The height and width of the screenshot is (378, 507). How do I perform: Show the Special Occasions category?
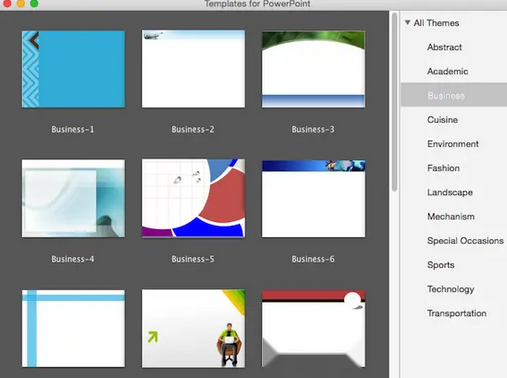click(465, 241)
